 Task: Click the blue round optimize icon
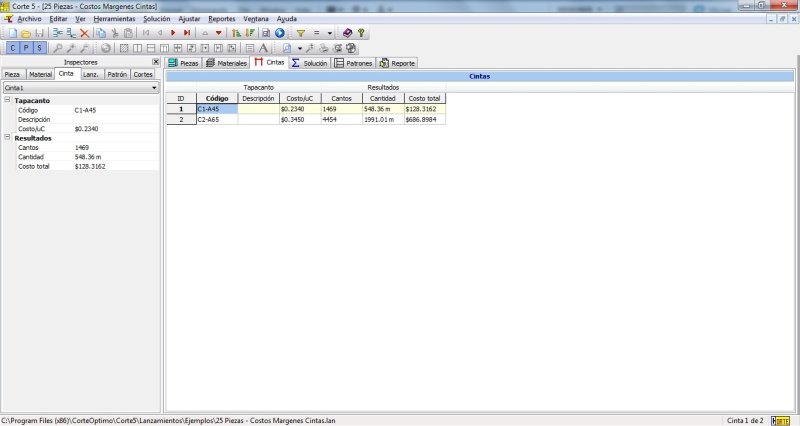(x=280, y=33)
